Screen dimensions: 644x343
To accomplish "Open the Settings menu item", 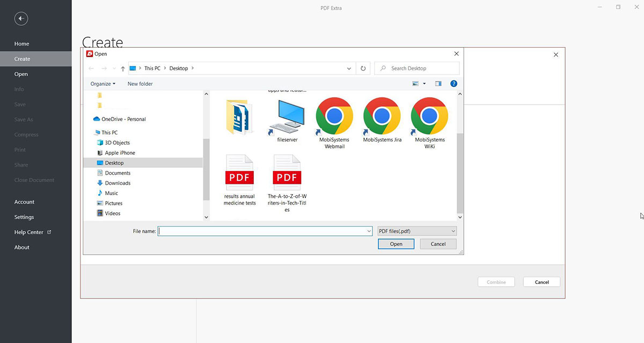I will tap(24, 217).
